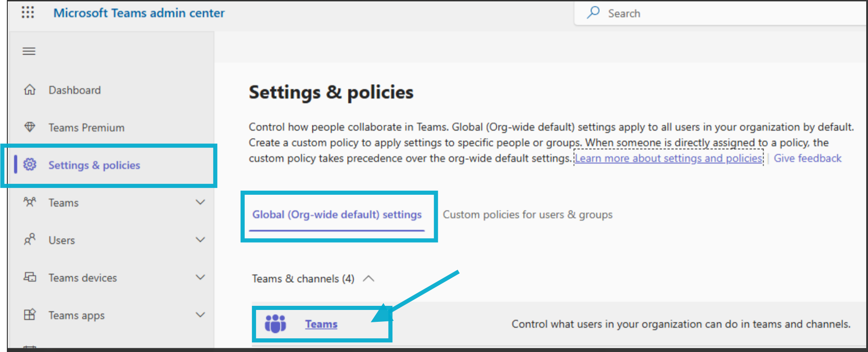Select Settings & policies navigation label
The image size is (868, 352).
(94, 165)
